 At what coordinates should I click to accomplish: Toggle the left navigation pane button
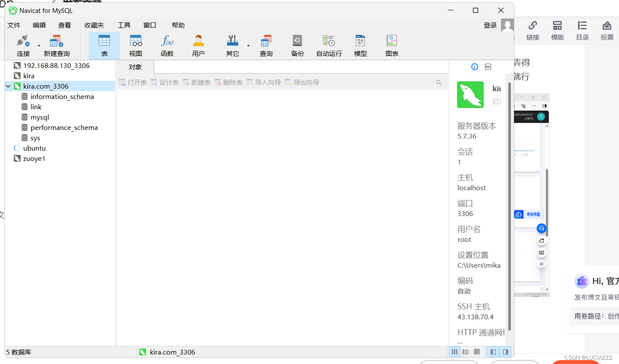click(493, 352)
